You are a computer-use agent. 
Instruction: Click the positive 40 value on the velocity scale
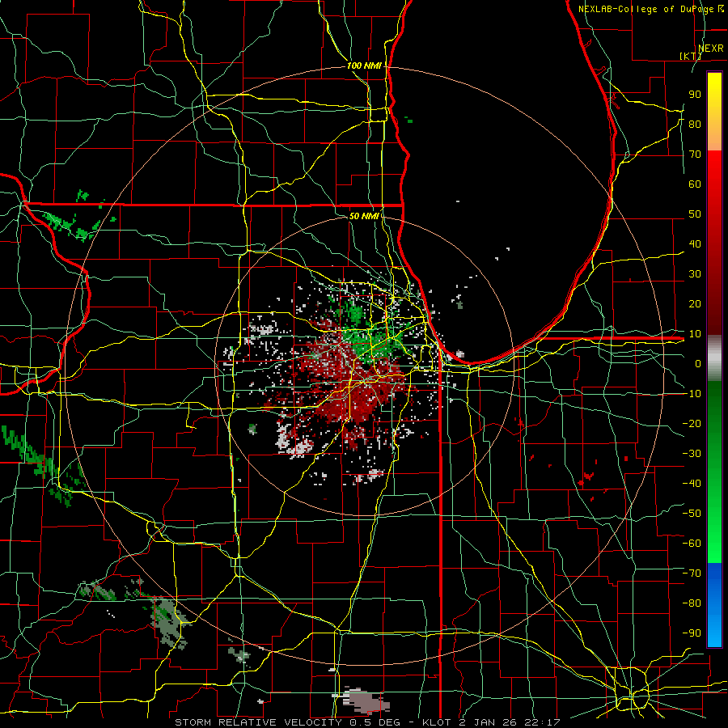pyautogui.click(x=695, y=243)
